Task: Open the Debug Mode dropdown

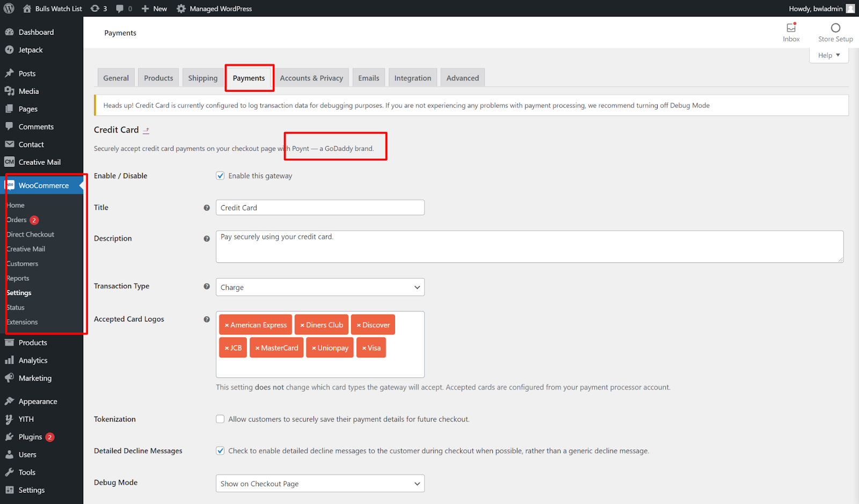Action: click(x=320, y=484)
